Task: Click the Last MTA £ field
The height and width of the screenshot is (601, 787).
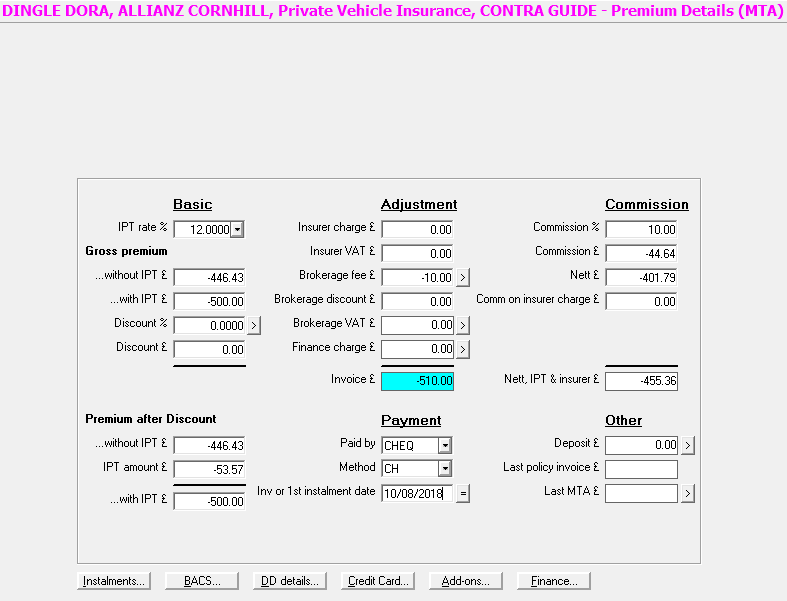Action: [x=641, y=494]
